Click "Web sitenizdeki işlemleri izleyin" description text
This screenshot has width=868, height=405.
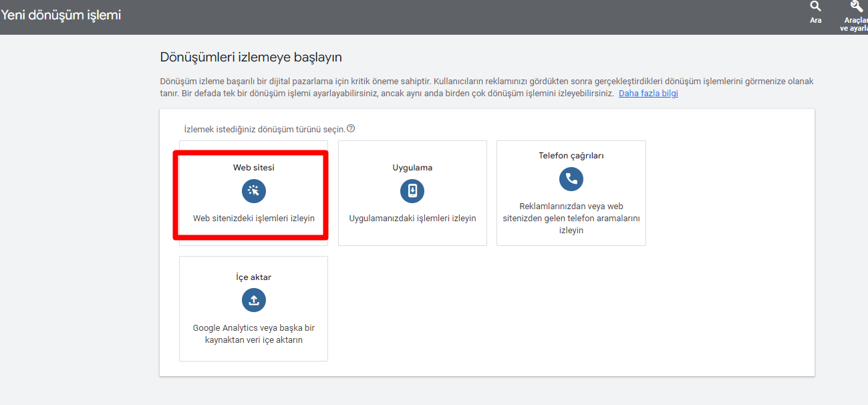pyautogui.click(x=254, y=218)
